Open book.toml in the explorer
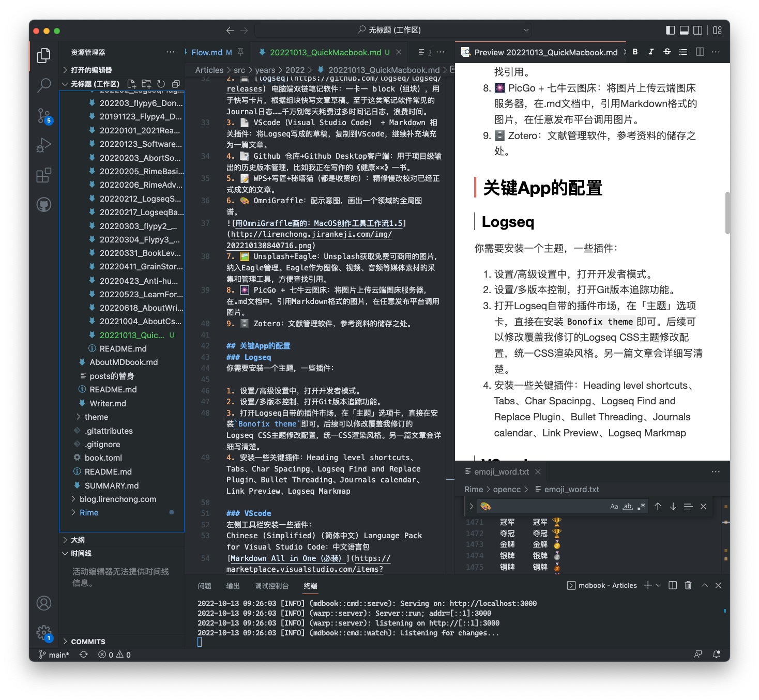Image resolution: width=759 pixels, height=700 pixels. click(x=103, y=458)
